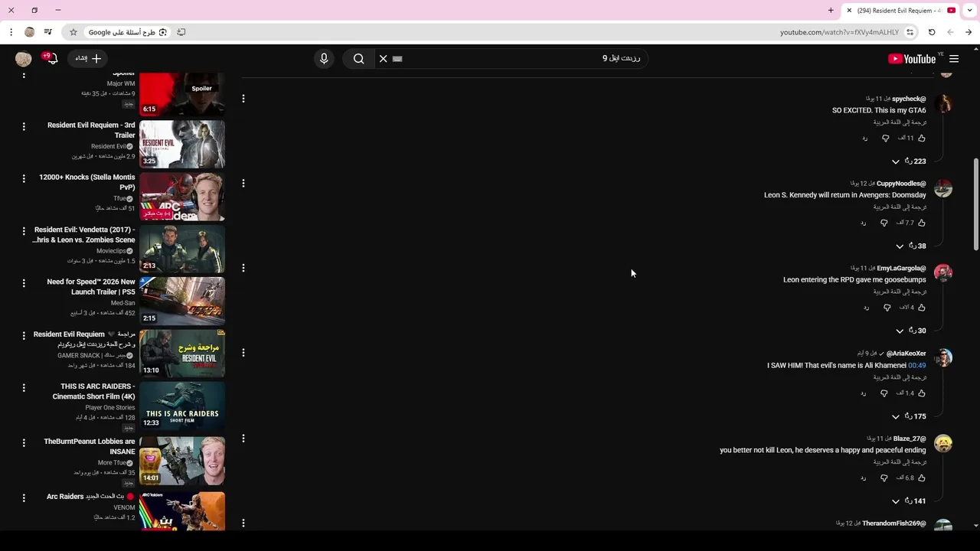Run search with the magnifier icon

click(358, 59)
